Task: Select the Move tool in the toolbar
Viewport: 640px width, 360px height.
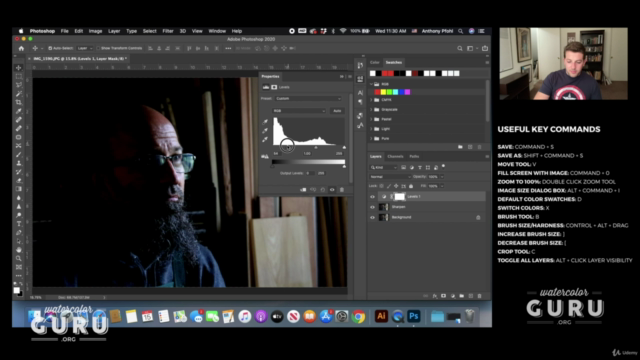Action: [x=18, y=68]
